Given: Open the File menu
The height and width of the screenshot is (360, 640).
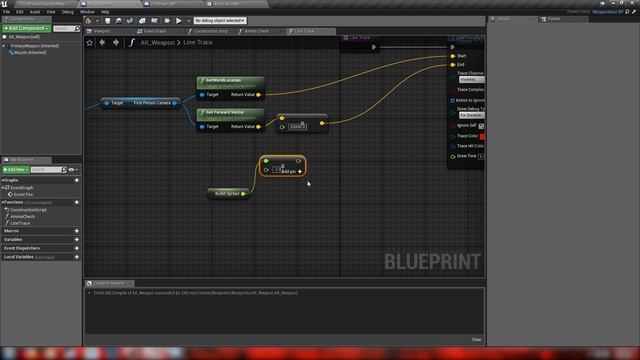Looking at the screenshot, I should pyautogui.click(x=6, y=12).
